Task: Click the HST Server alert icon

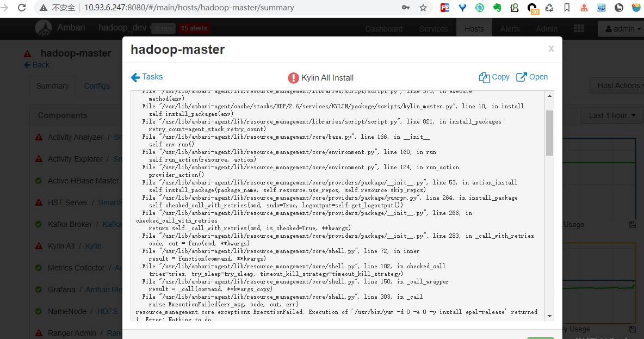Action: pyautogui.click(x=39, y=202)
